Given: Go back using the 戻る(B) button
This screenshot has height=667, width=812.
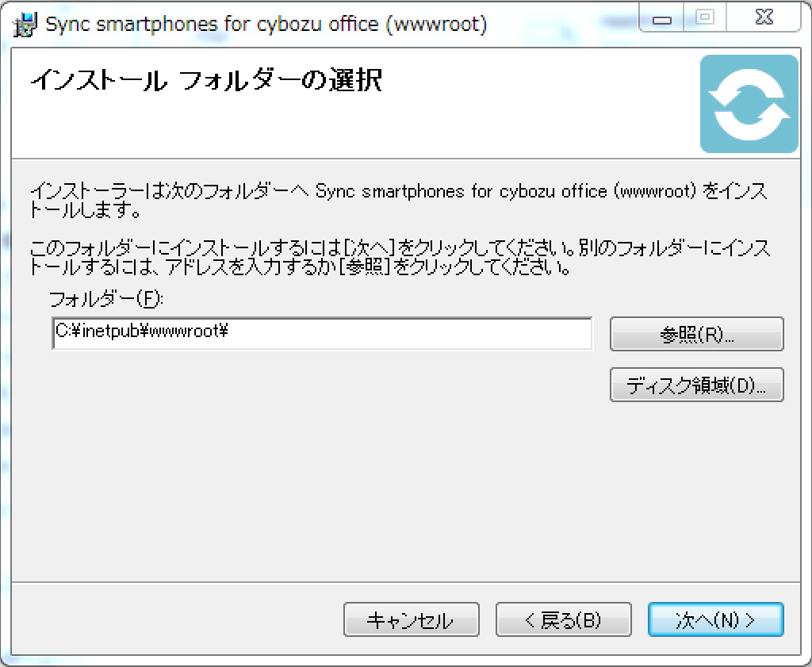Looking at the screenshot, I should pos(563,620).
